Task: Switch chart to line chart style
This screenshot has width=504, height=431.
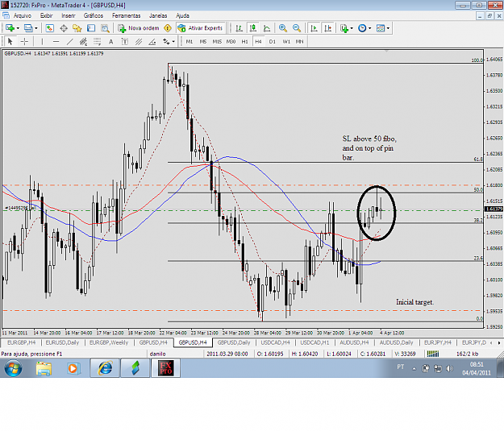Action: (267, 28)
